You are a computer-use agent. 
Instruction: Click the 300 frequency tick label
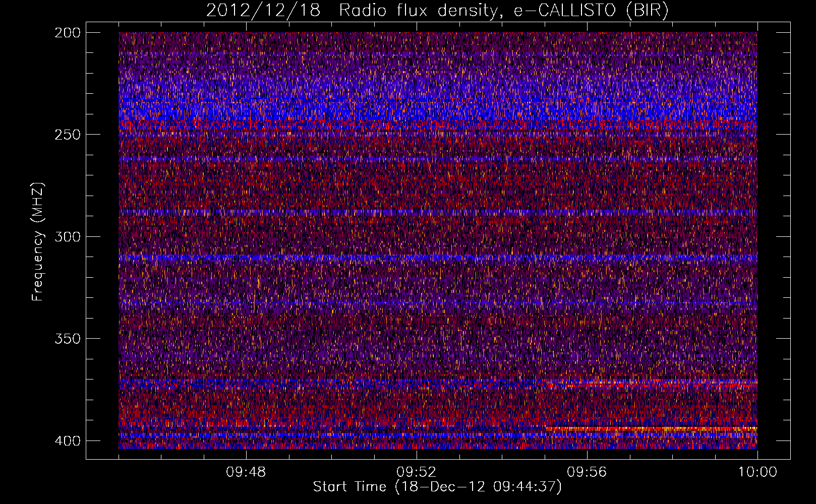67,237
